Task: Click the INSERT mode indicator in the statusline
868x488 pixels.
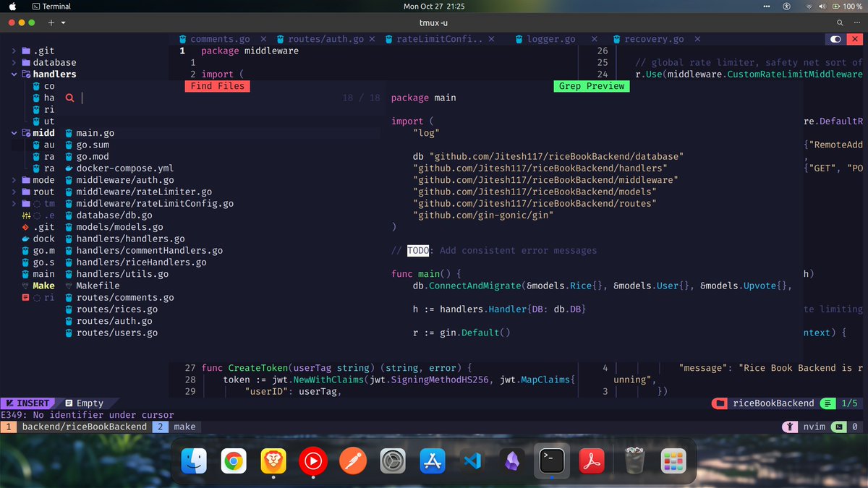Action: point(27,403)
